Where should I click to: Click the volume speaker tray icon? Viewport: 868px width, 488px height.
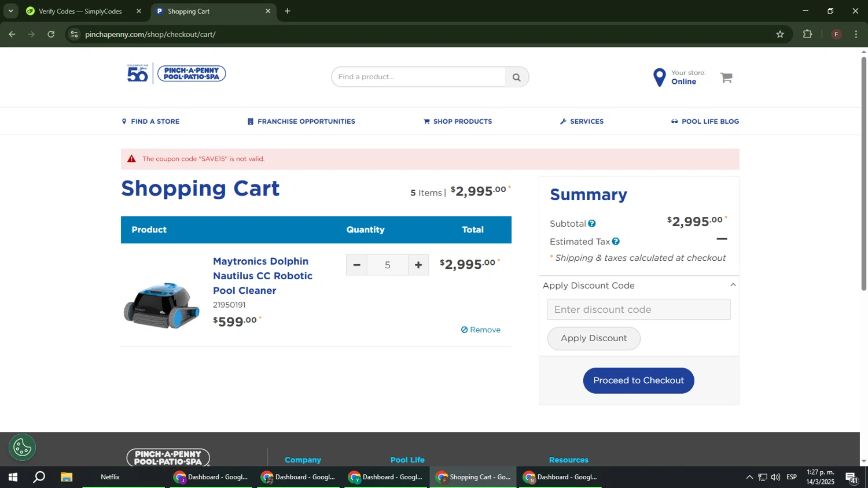[775, 477]
